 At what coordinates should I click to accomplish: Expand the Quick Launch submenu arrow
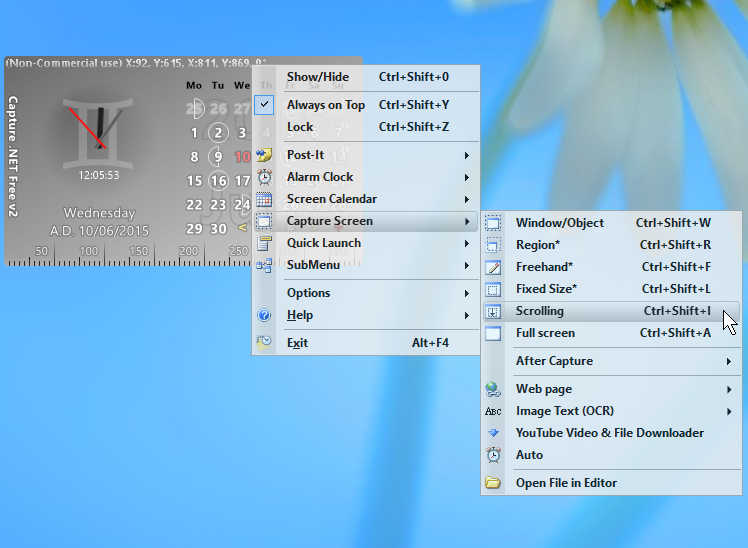(467, 244)
